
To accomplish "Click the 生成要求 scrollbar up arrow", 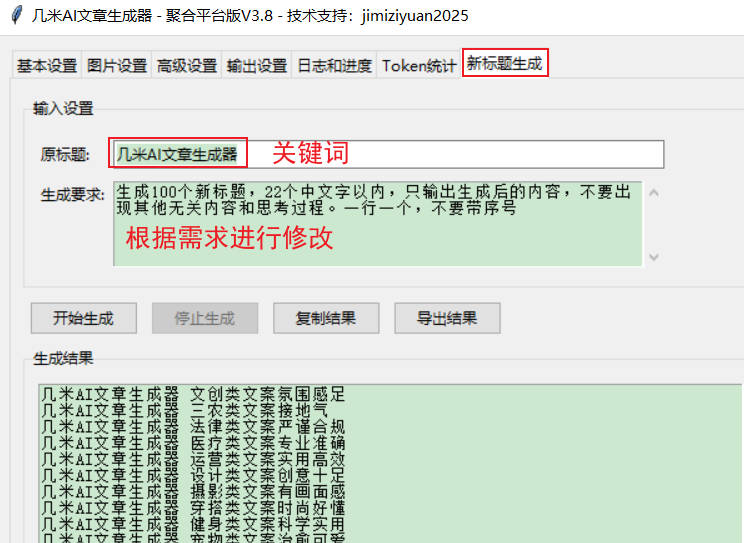I will [654, 193].
